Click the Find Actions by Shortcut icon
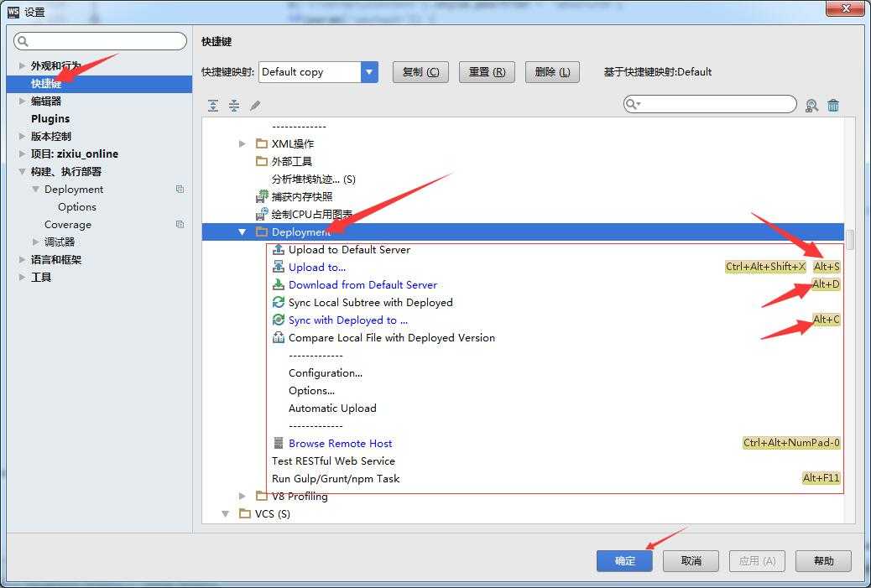The height and width of the screenshot is (588, 871). pos(811,106)
